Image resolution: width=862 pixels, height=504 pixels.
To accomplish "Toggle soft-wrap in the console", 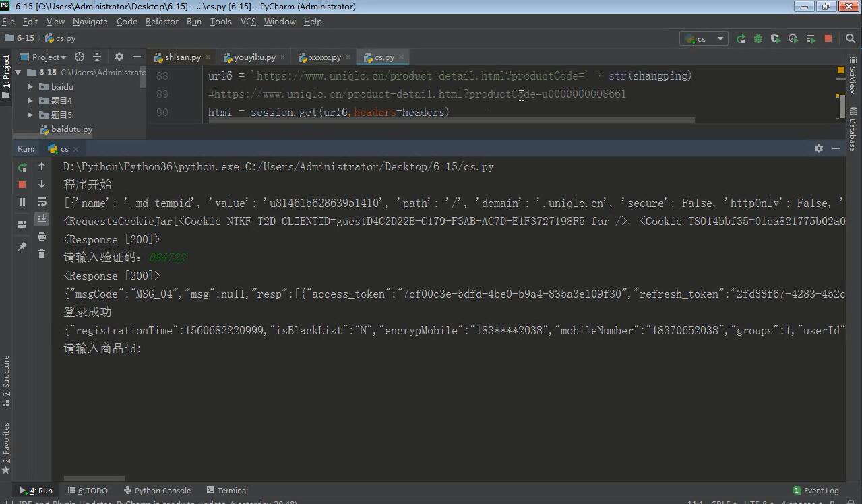I will [42, 201].
